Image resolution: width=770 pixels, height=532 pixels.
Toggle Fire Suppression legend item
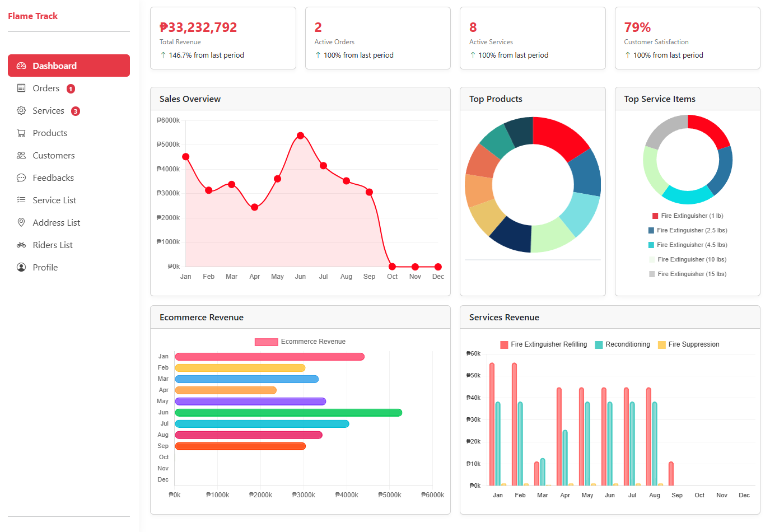pos(688,344)
